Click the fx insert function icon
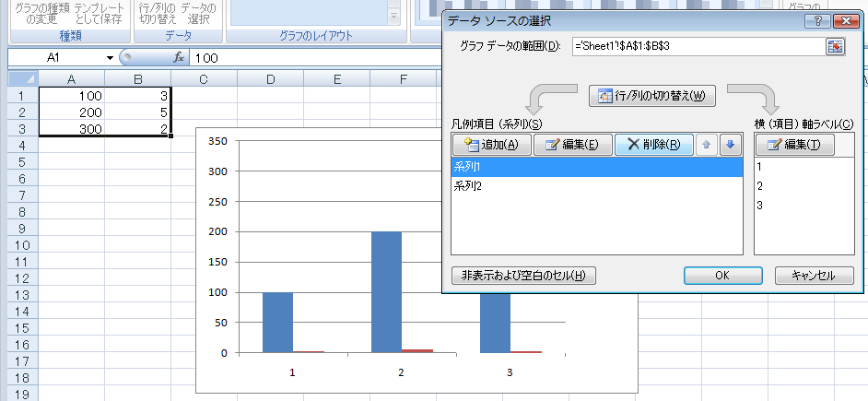The height and width of the screenshot is (401, 868). [x=179, y=57]
